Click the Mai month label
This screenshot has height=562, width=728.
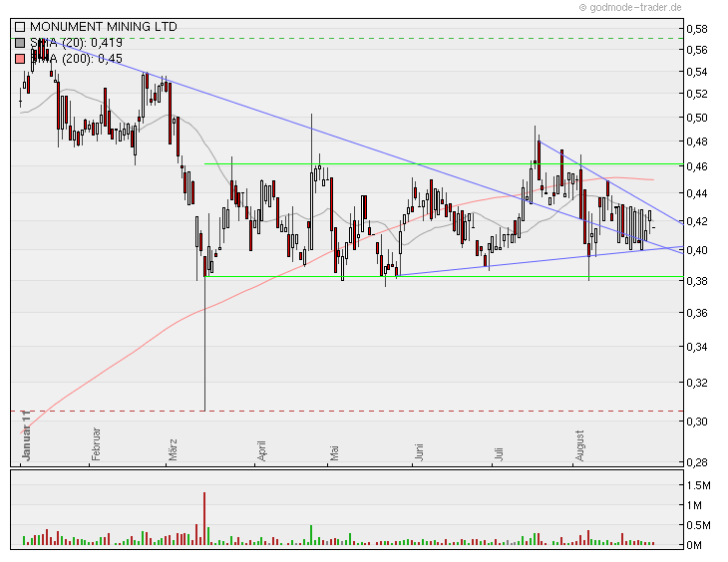pos(334,453)
